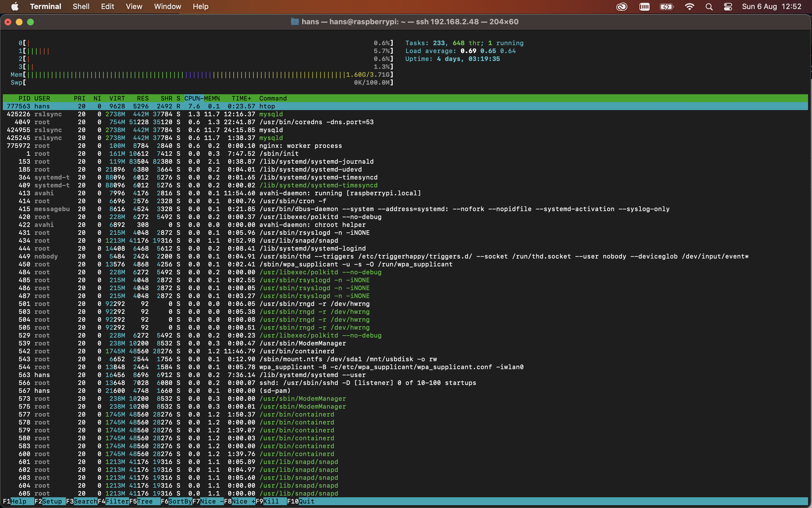This screenshot has width=812, height=508.
Task: Open the Apple menu
Action: pyautogui.click(x=15, y=6)
